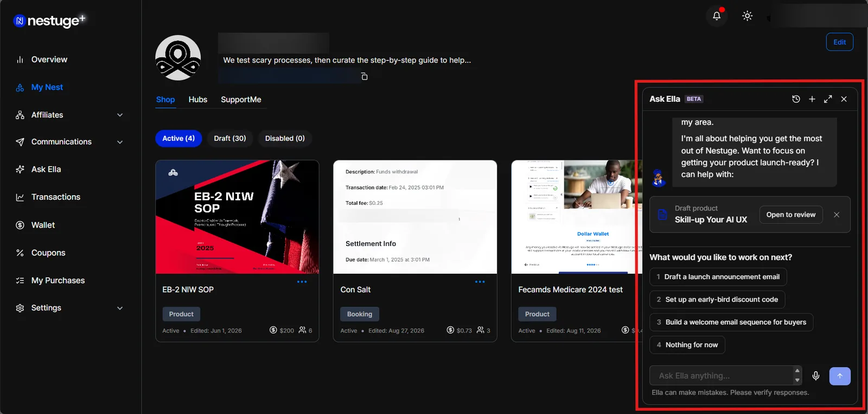Choose the Nothing for now option
This screenshot has width=868, height=414.
687,345
